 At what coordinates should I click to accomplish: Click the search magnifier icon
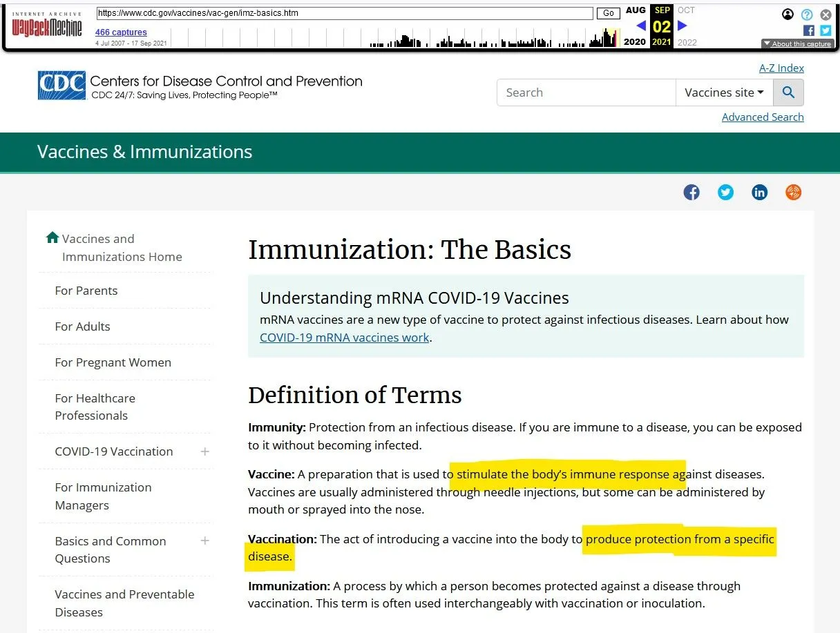pyautogui.click(x=788, y=92)
